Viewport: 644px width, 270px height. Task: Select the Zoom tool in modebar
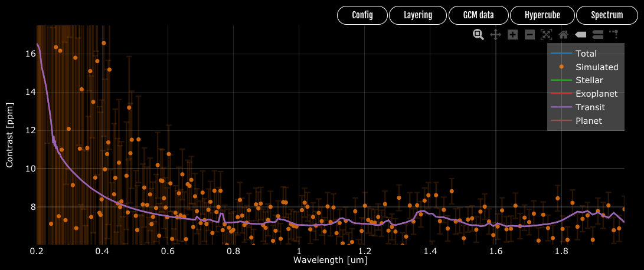coord(478,34)
